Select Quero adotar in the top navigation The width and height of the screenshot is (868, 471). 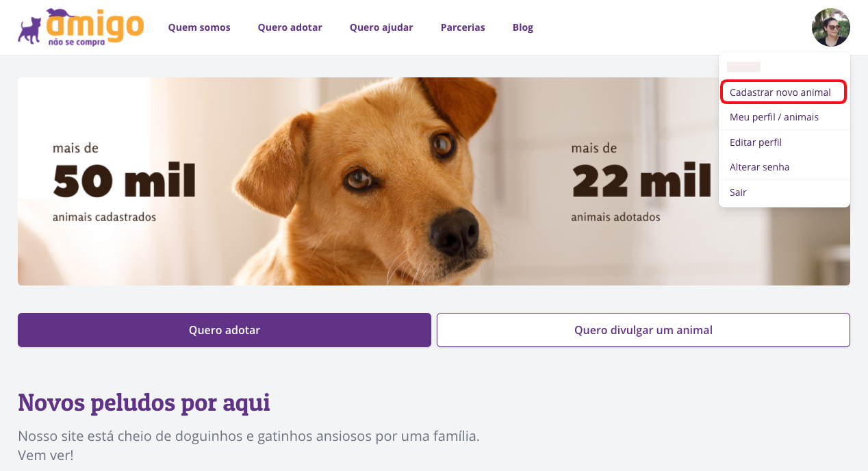coord(290,27)
